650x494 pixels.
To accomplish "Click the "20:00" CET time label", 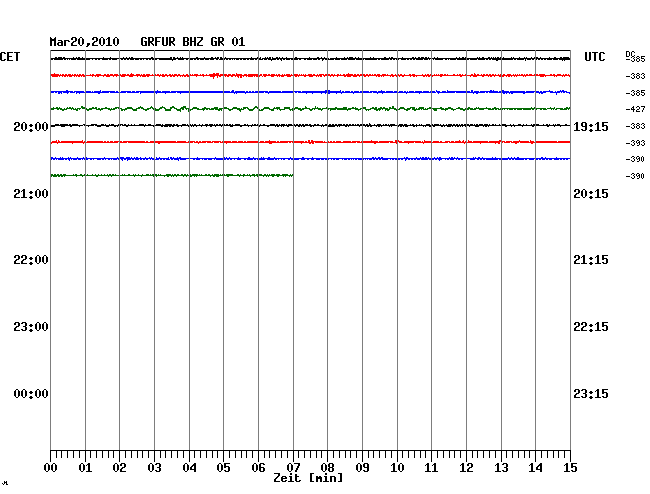I will coord(31,127).
